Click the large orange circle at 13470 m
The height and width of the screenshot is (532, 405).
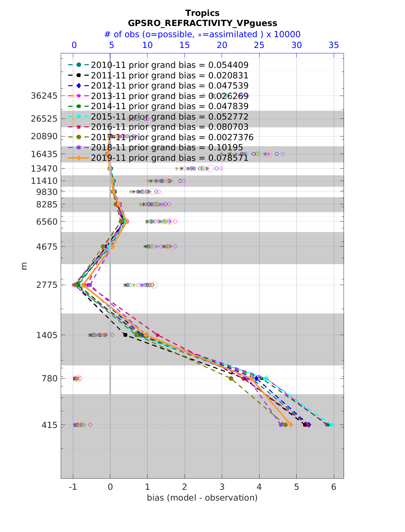pos(210,168)
